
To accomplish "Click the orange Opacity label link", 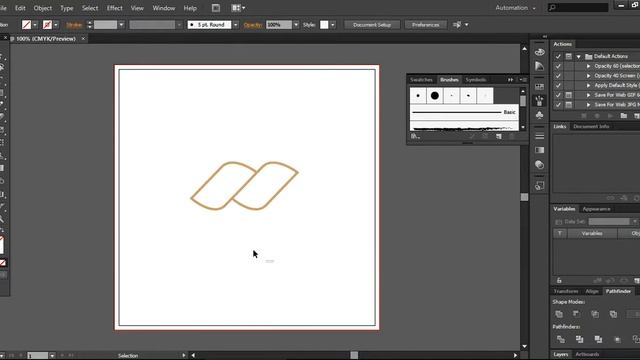I will coord(253,25).
